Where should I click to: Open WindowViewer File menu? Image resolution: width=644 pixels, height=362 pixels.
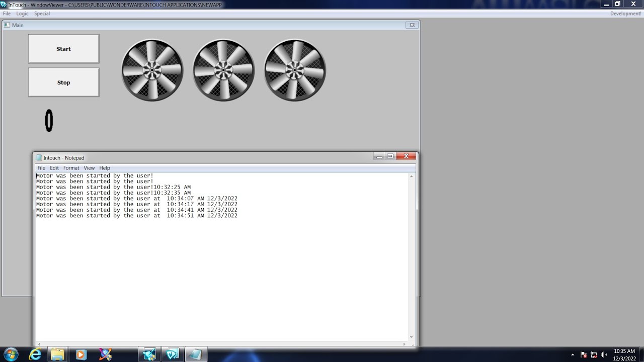[7, 14]
